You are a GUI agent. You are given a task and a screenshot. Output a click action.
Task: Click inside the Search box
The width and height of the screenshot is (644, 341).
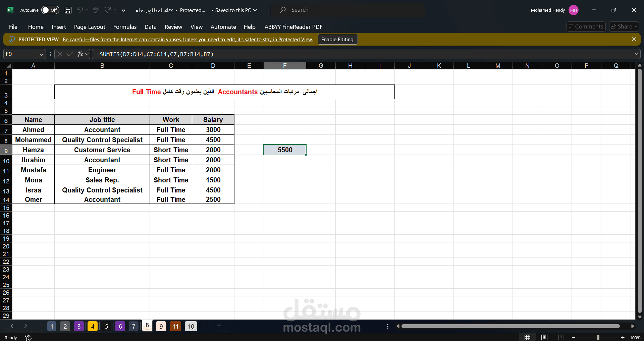[x=347, y=10]
